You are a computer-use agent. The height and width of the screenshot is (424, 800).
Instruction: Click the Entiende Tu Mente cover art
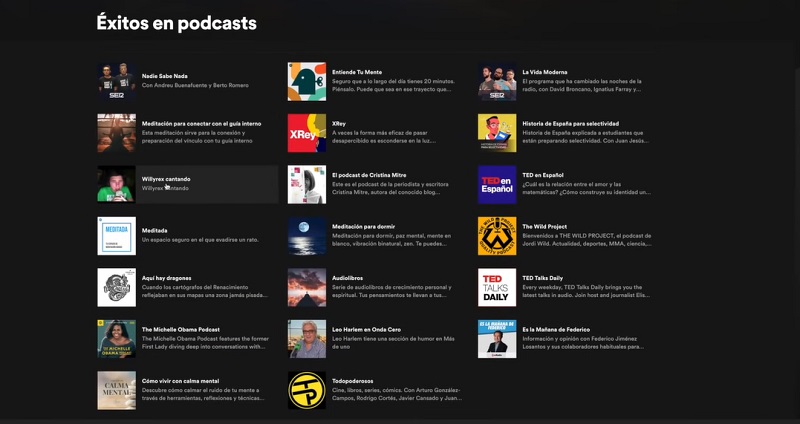tap(307, 81)
